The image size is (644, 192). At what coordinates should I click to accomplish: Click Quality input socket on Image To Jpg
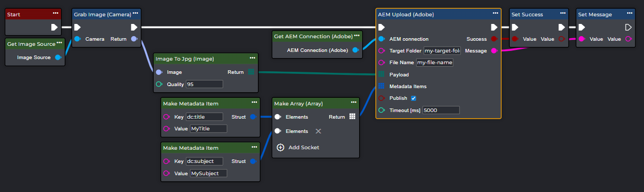pyautogui.click(x=159, y=84)
